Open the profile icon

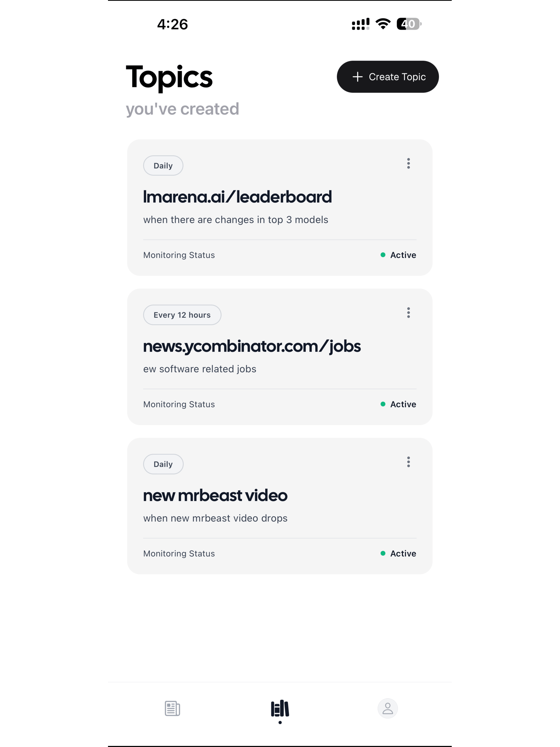pyautogui.click(x=387, y=708)
